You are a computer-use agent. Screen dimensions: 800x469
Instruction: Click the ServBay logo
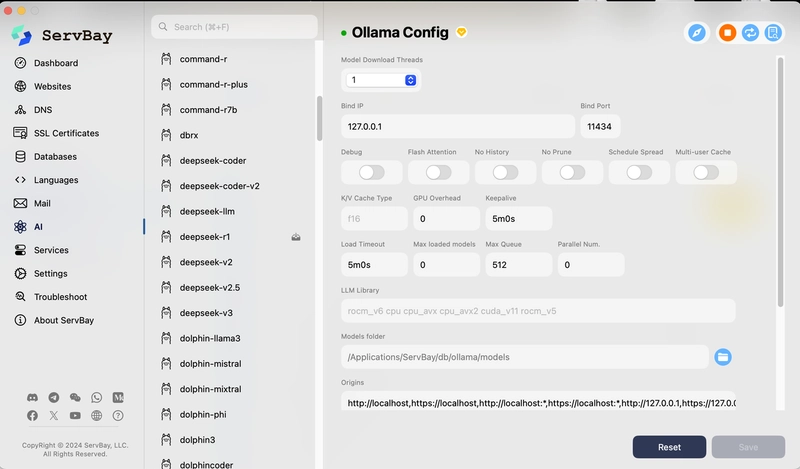62,35
